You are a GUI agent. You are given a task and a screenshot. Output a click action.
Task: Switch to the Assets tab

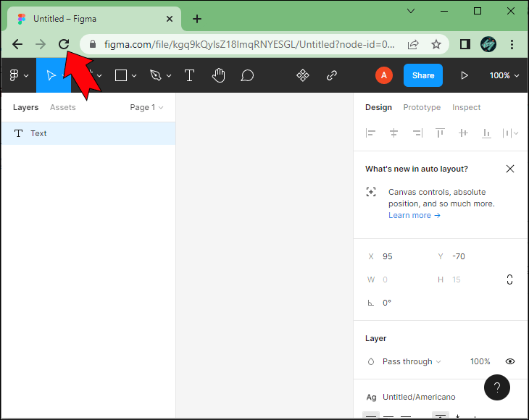[x=62, y=107]
